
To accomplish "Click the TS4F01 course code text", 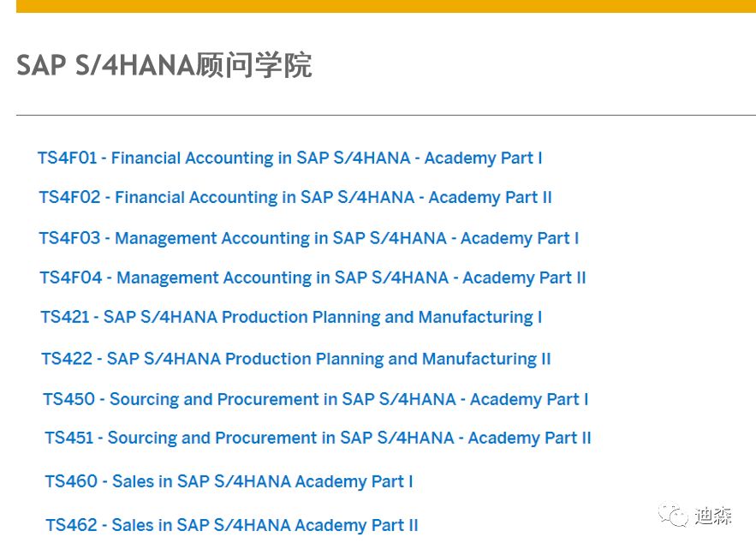I will (x=67, y=158).
